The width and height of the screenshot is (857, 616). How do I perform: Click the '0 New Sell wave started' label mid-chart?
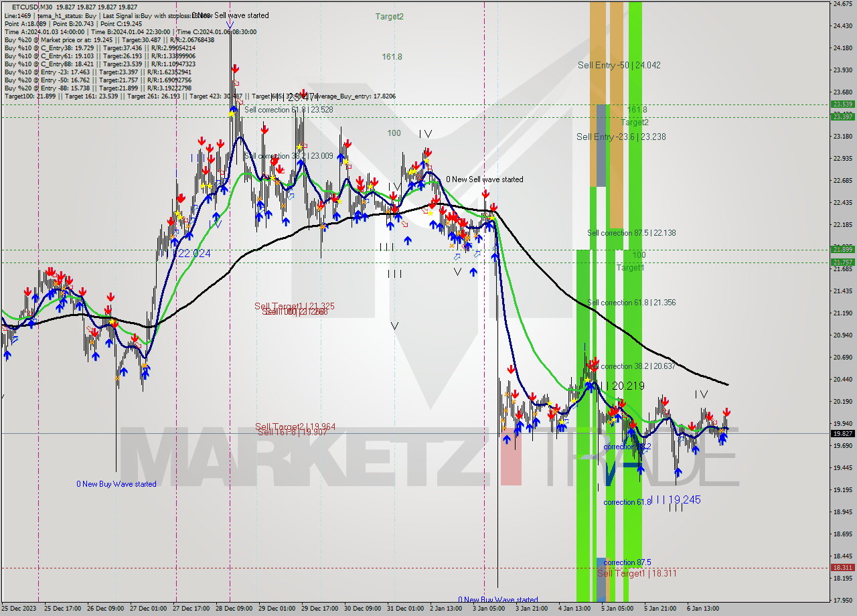point(485,179)
